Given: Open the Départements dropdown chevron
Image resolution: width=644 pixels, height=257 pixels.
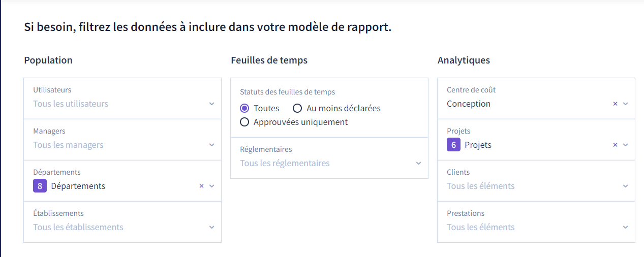Looking at the screenshot, I should coord(212,186).
